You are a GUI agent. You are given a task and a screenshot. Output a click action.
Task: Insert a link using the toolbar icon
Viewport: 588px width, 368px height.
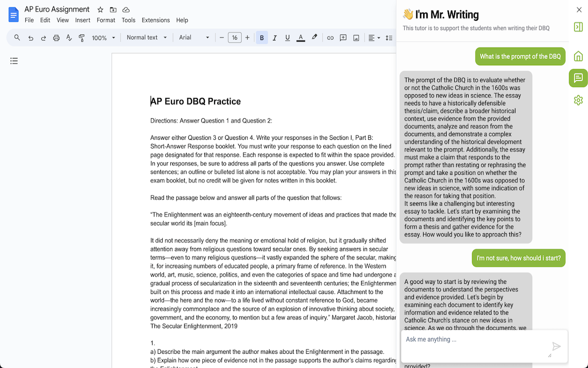[330, 38]
